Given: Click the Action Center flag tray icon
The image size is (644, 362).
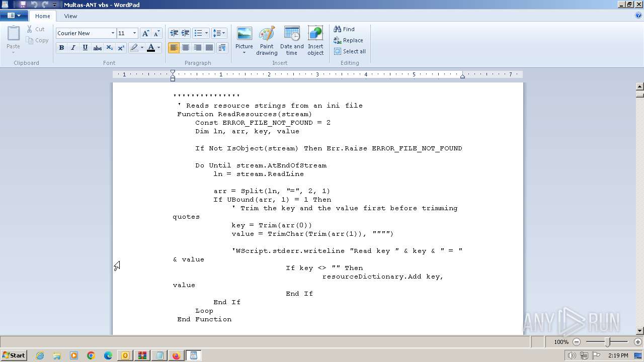Looking at the screenshot, I should pyautogui.click(x=596, y=355).
